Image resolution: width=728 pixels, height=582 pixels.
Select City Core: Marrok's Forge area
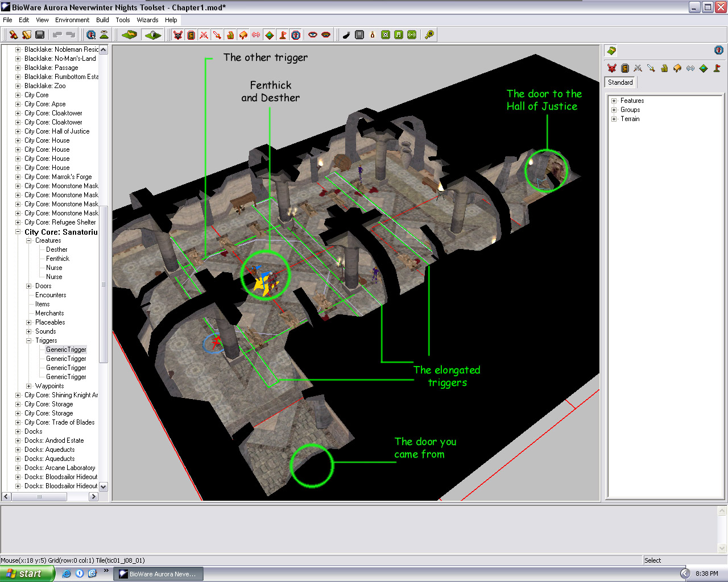pyautogui.click(x=58, y=177)
